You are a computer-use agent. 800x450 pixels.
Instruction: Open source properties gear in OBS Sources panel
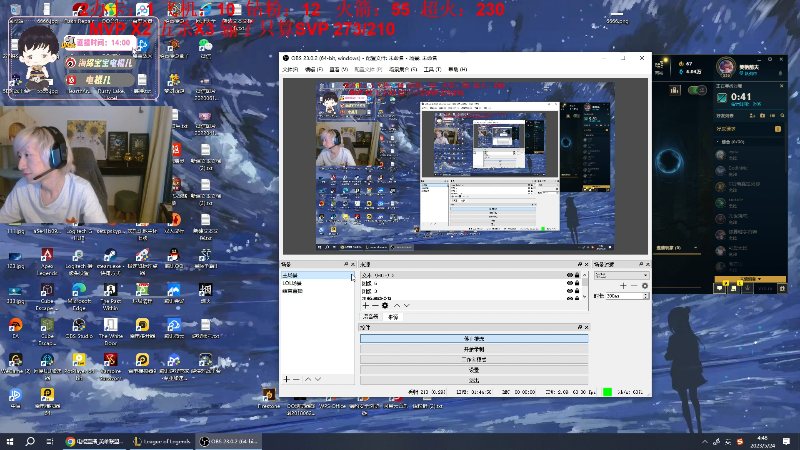pyautogui.click(x=385, y=306)
